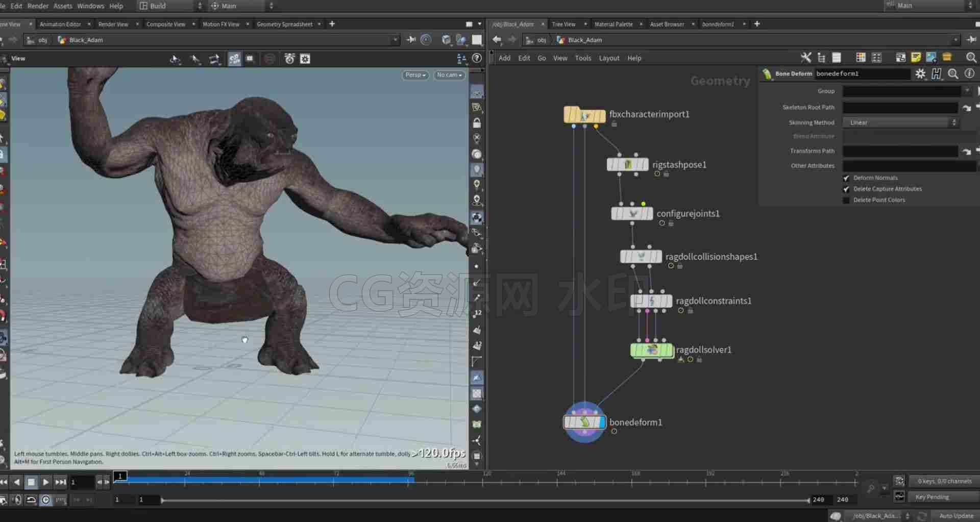Play the animation forward

click(45, 482)
